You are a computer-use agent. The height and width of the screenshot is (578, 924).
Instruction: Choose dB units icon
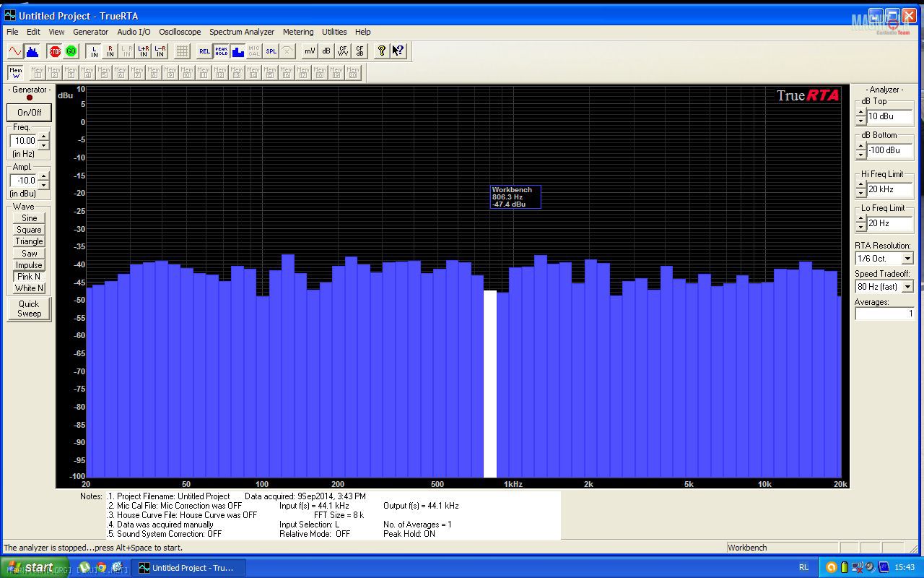tap(326, 51)
